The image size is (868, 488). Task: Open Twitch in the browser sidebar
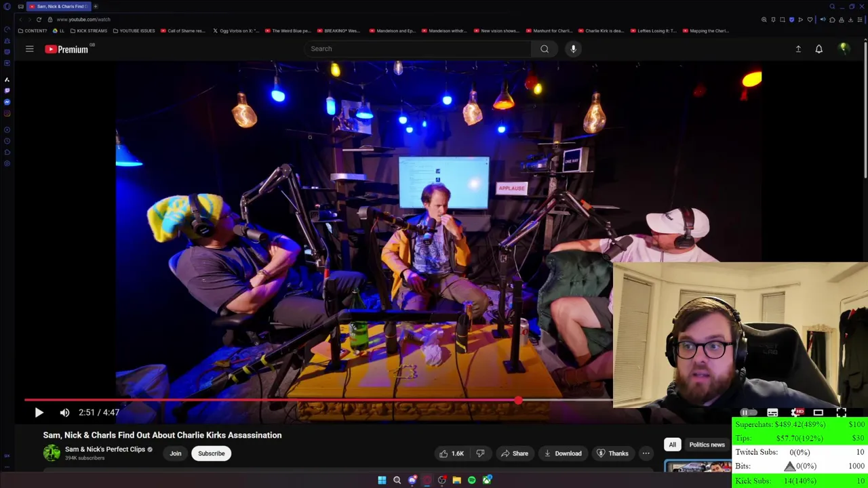pos(7,90)
